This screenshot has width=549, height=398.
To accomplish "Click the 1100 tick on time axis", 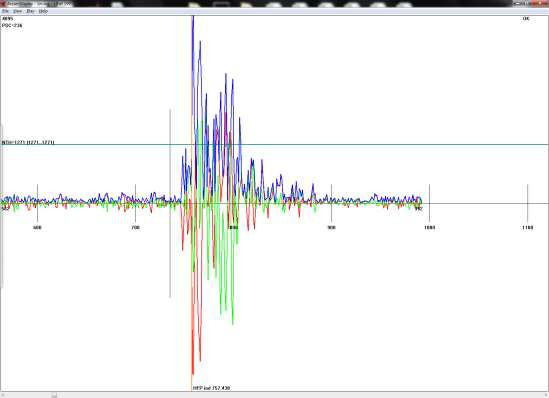I will pyautogui.click(x=528, y=228).
